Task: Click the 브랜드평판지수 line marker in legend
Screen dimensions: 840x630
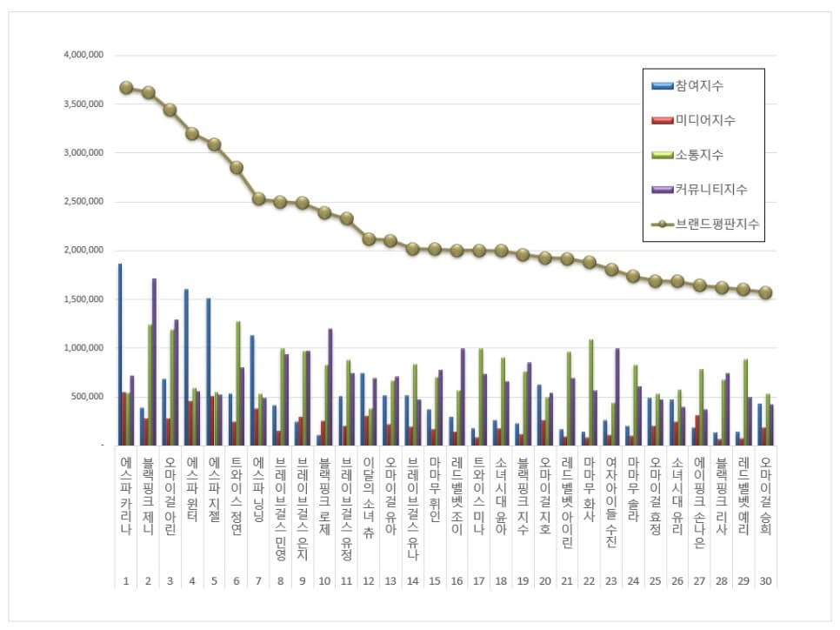Action: coord(663,224)
